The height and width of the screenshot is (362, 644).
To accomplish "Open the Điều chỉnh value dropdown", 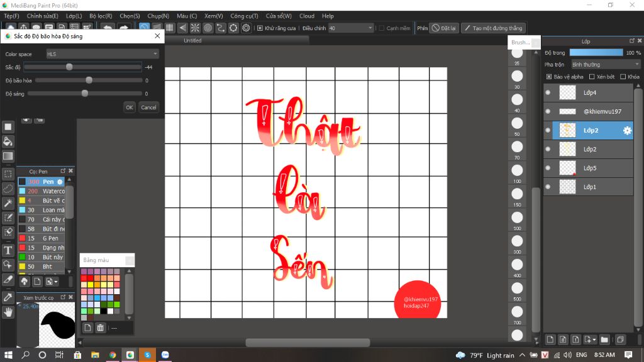I will (351, 28).
